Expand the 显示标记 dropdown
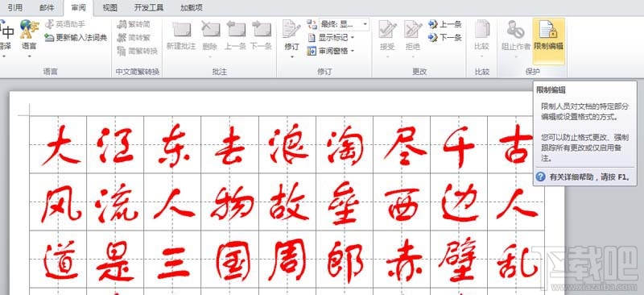Viewport: 644px width, 295px height. coord(331,37)
